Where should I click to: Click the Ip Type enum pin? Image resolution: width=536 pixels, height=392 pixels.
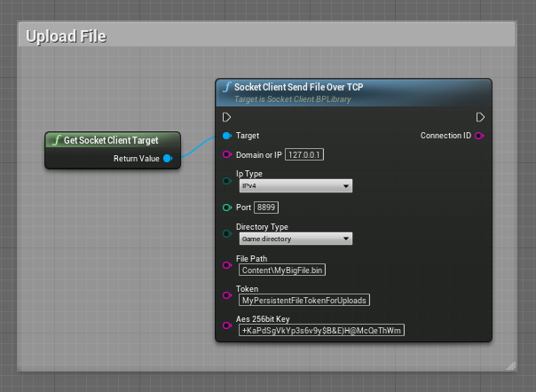[227, 181]
